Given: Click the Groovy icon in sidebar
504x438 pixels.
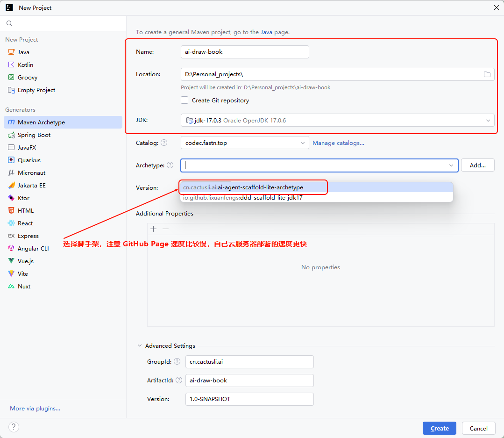Looking at the screenshot, I should (x=11, y=77).
